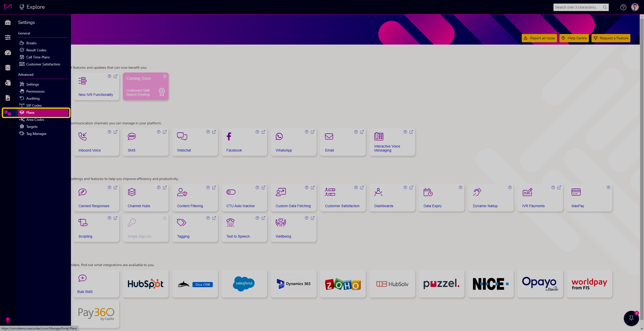
Task: Open the Content Filtering card
Action: [195, 198]
